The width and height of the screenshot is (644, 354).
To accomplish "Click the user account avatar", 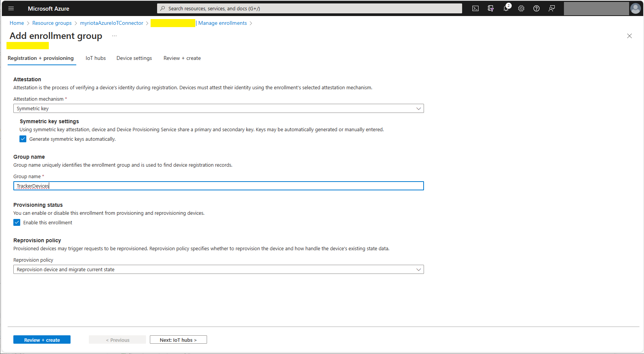I will [635, 8].
